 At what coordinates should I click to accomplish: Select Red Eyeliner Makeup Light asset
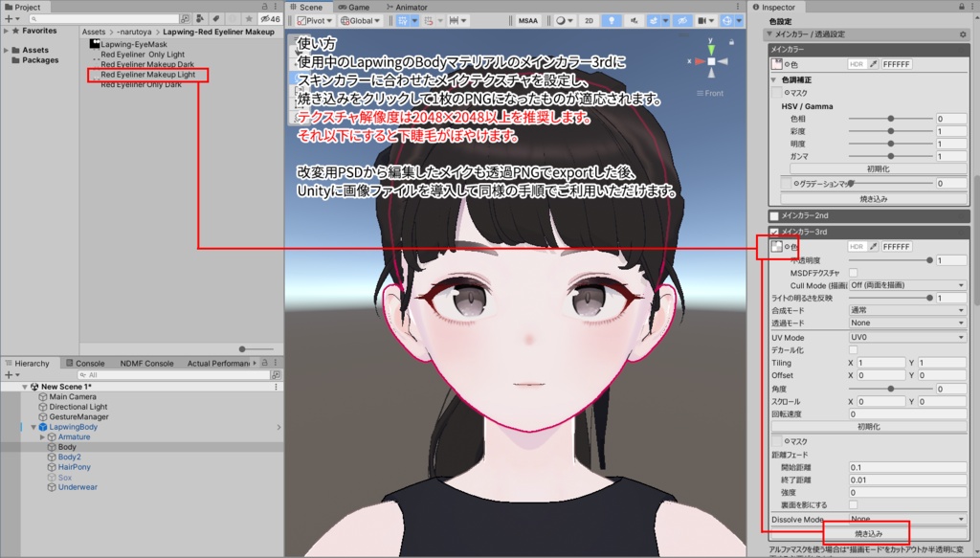coord(148,75)
